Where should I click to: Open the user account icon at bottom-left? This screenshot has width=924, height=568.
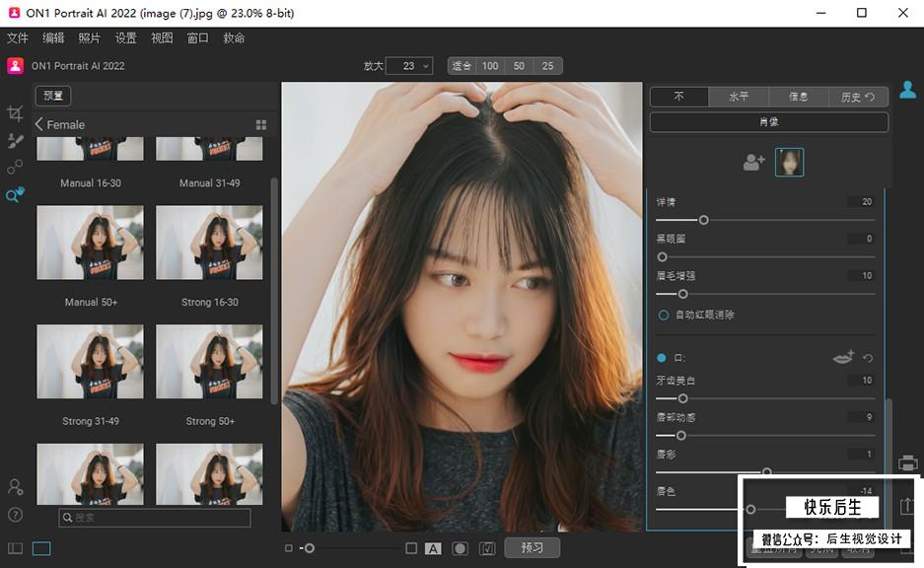click(16, 487)
